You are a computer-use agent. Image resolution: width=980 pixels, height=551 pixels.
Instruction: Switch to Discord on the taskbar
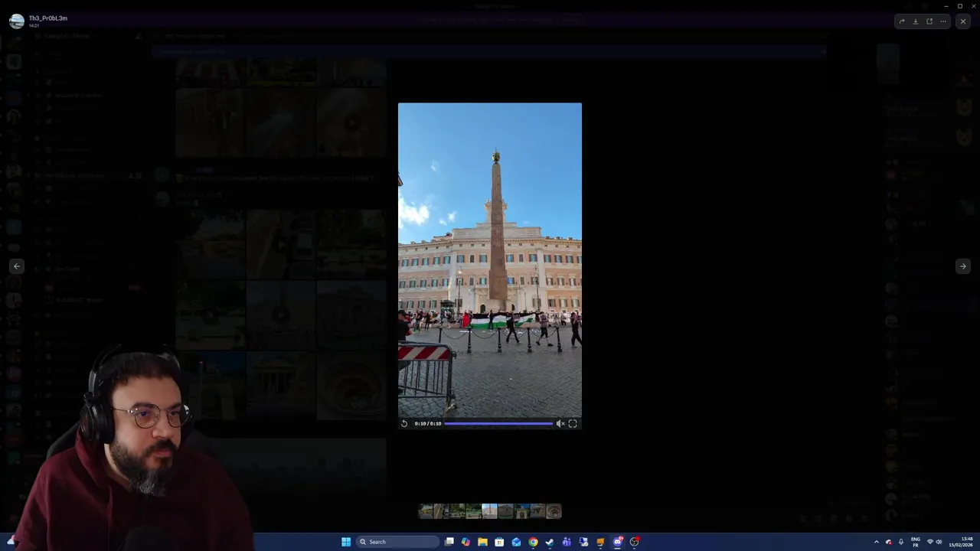coord(617,542)
